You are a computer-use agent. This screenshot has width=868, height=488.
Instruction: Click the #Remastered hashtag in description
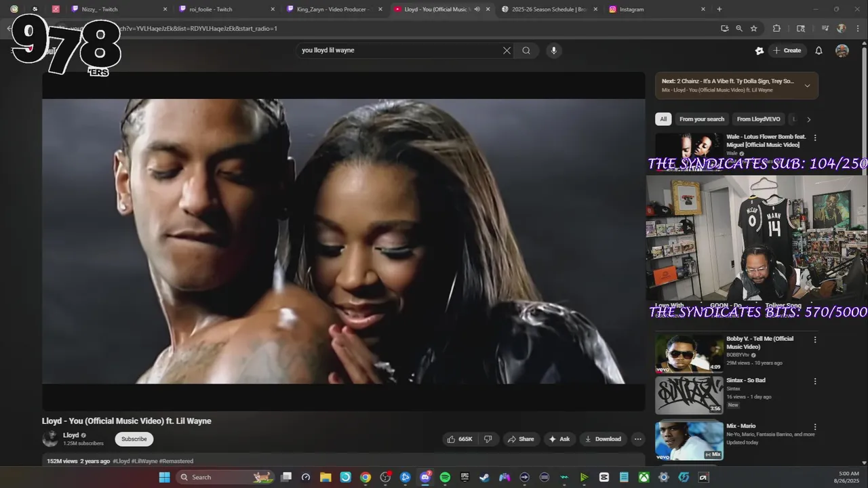tap(176, 461)
